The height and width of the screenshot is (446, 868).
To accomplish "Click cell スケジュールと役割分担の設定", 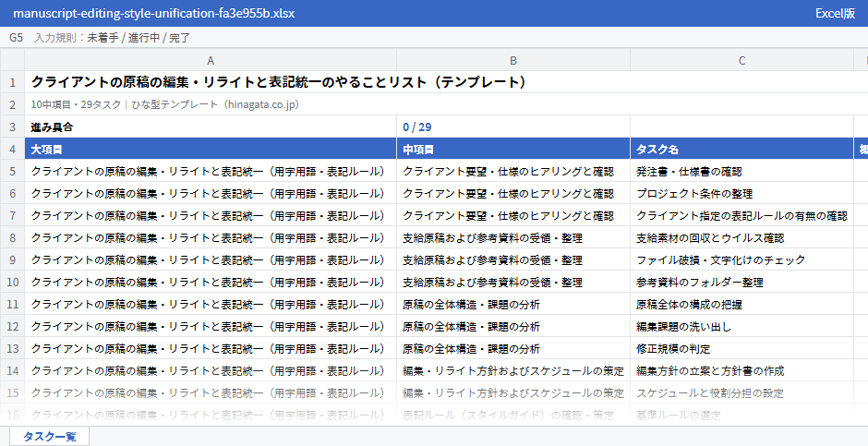I will pos(741,392).
